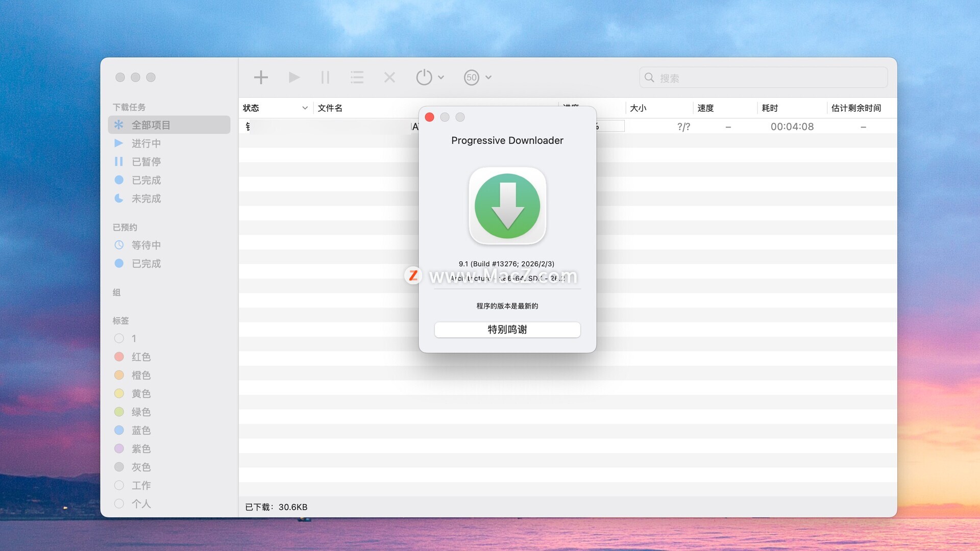Screen dimensions: 980x551
Task: Click the add download plus icon
Action: (261, 78)
